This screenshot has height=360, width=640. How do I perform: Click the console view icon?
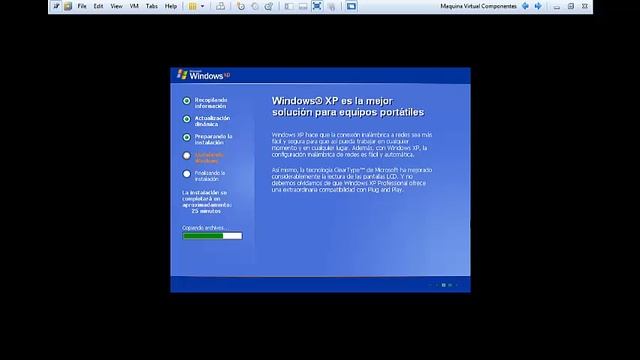(351, 6)
